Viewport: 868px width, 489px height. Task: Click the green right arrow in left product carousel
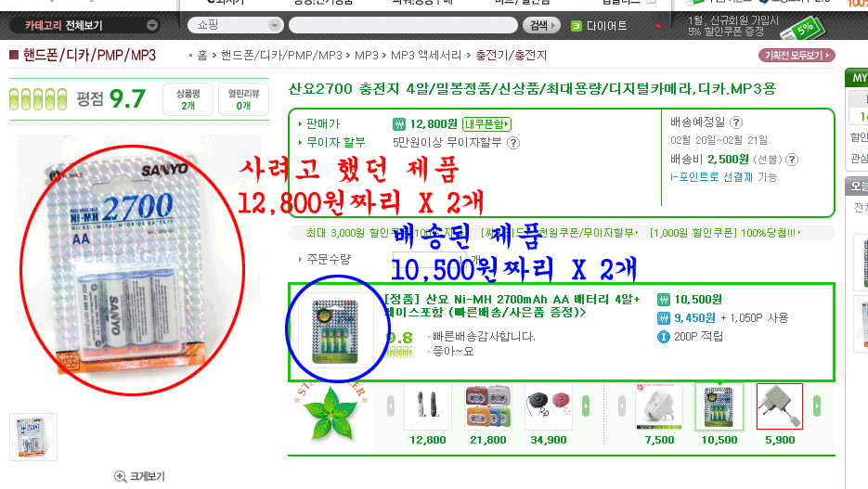coord(586,406)
